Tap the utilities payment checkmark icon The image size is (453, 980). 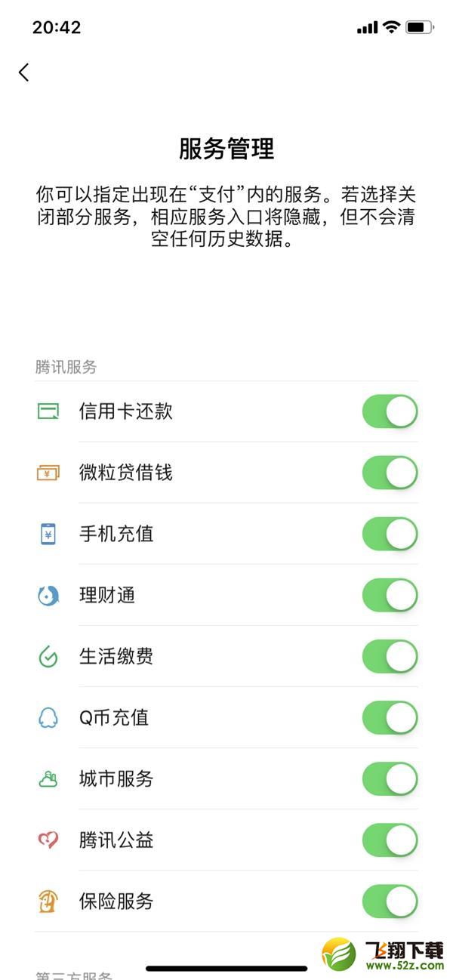48,657
